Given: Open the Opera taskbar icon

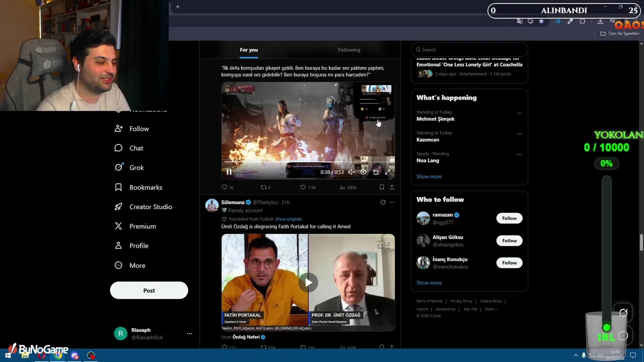Looking at the screenshot, I should pos(41,355).
